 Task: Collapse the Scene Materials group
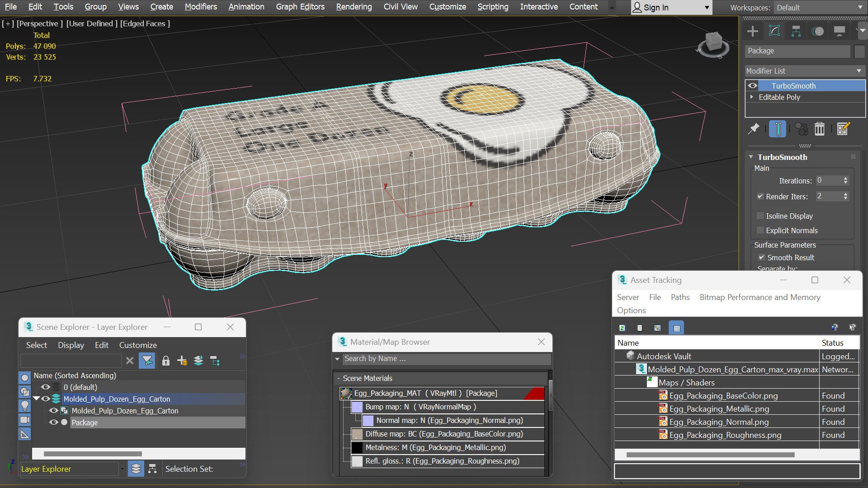click(338, 379)
